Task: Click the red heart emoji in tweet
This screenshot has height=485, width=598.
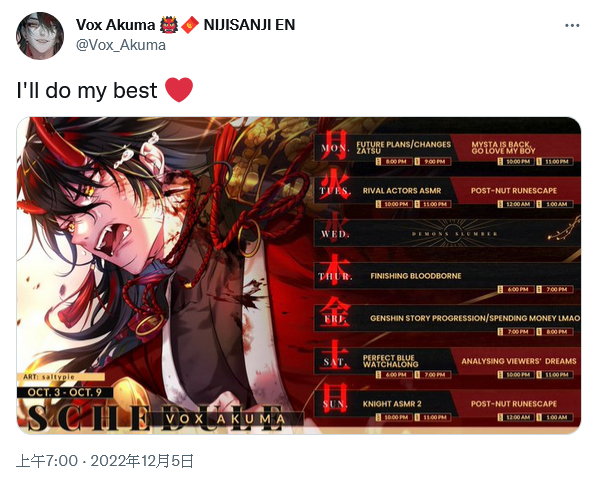Action: pyautogui.click(x=179, y=90)
